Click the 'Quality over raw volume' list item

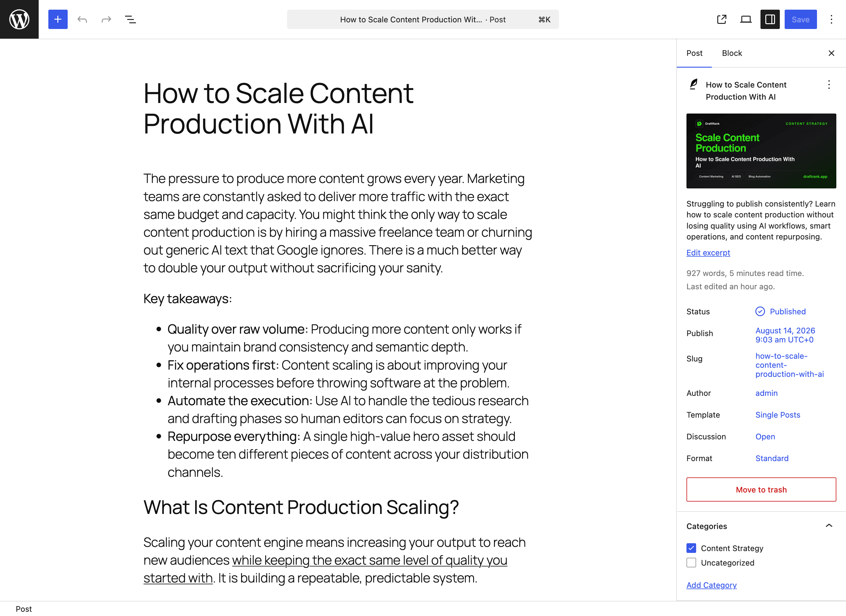click(344, 338)
